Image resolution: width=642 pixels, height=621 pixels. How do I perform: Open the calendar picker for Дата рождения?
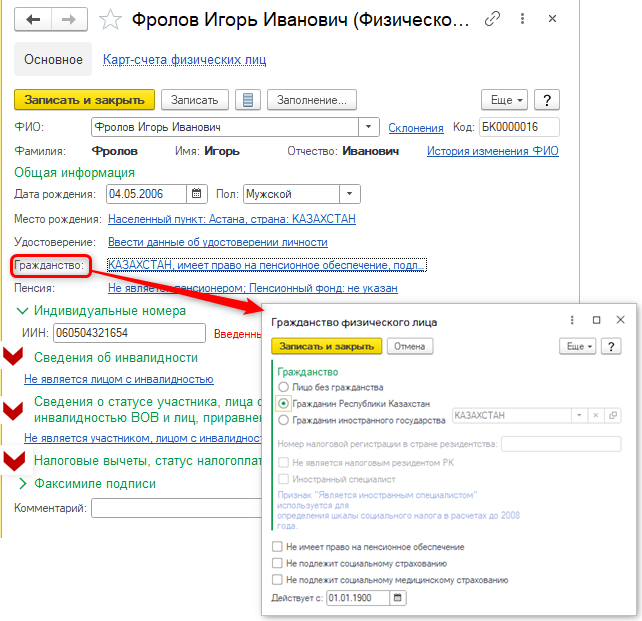tap(197, 194)
